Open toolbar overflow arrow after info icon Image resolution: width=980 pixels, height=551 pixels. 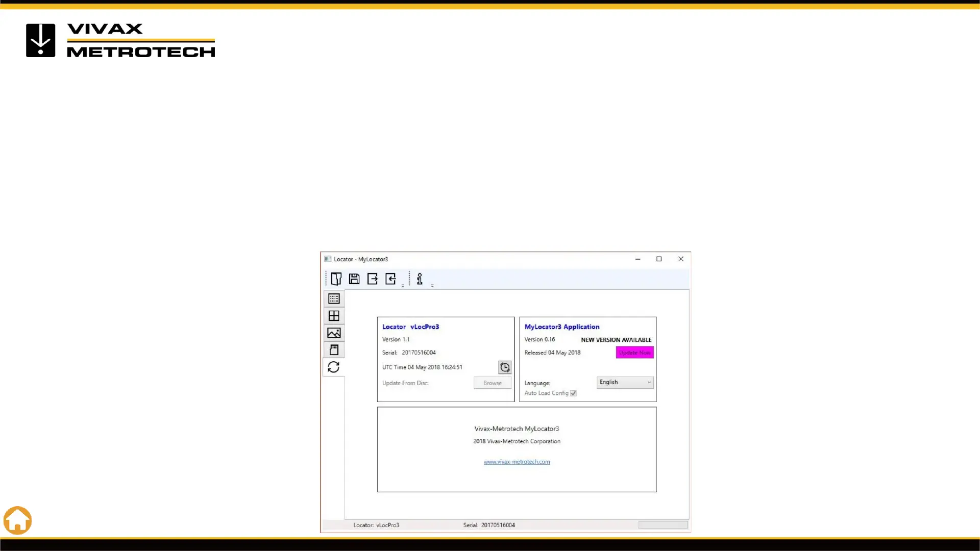point(432,286)
